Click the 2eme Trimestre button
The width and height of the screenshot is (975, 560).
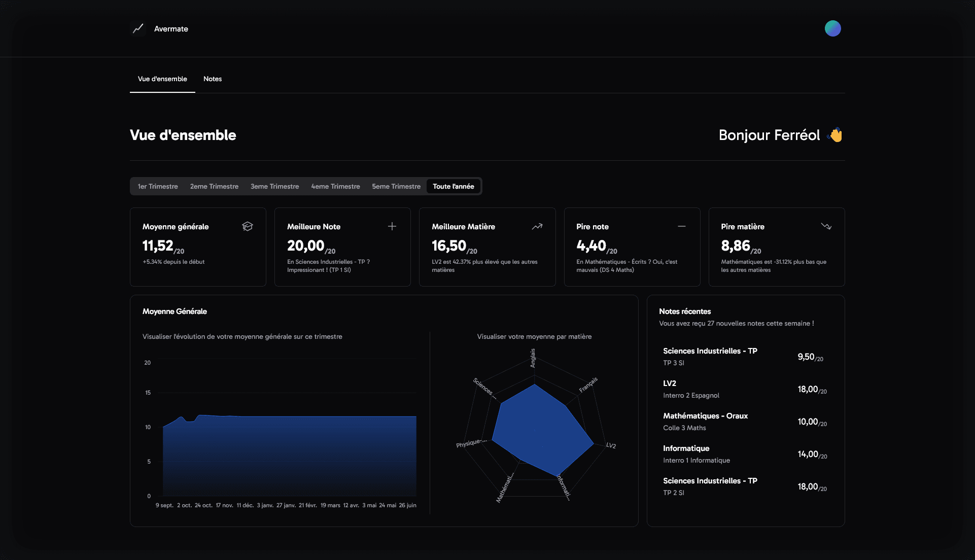[x=214, y=186]
